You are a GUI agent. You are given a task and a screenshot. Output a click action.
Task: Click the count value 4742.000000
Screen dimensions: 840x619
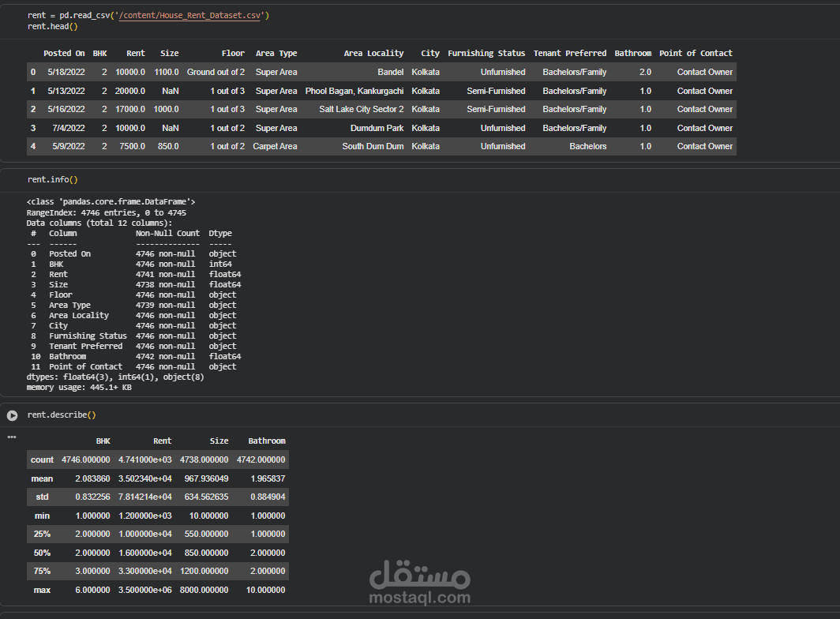261,460
